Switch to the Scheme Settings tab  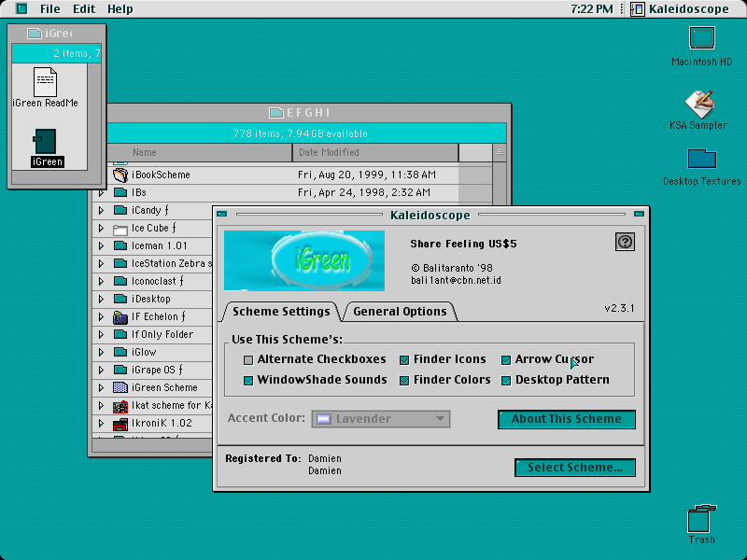281,312
